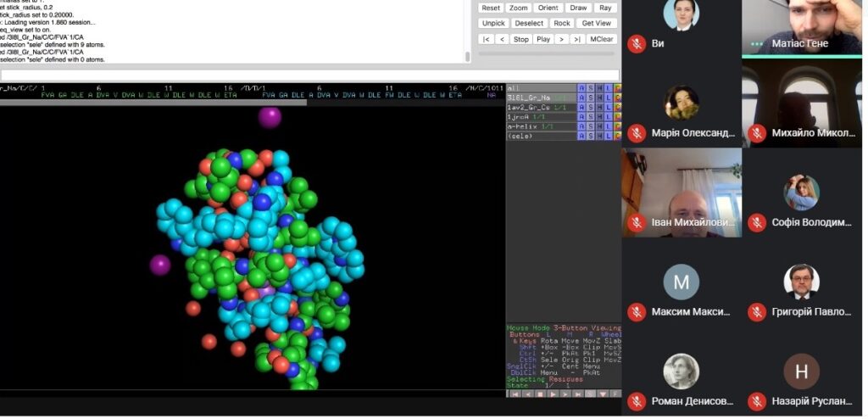
Task: Rewind to first frame in bottom controls
Action: pyautogui.click(x=515, y=394)
